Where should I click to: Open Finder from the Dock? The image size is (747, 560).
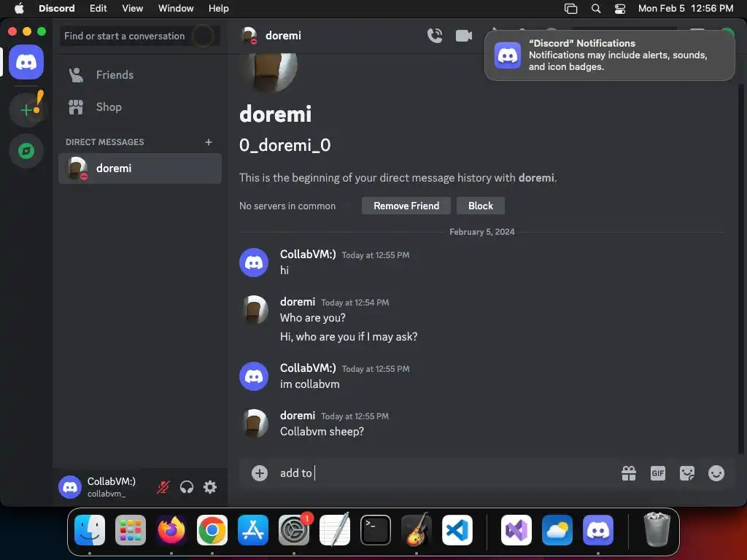pyautogui.click(x=90, y=530)
